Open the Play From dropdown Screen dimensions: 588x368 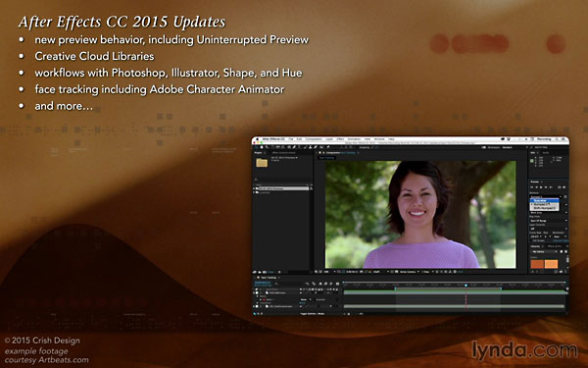(x=548, y=221)
